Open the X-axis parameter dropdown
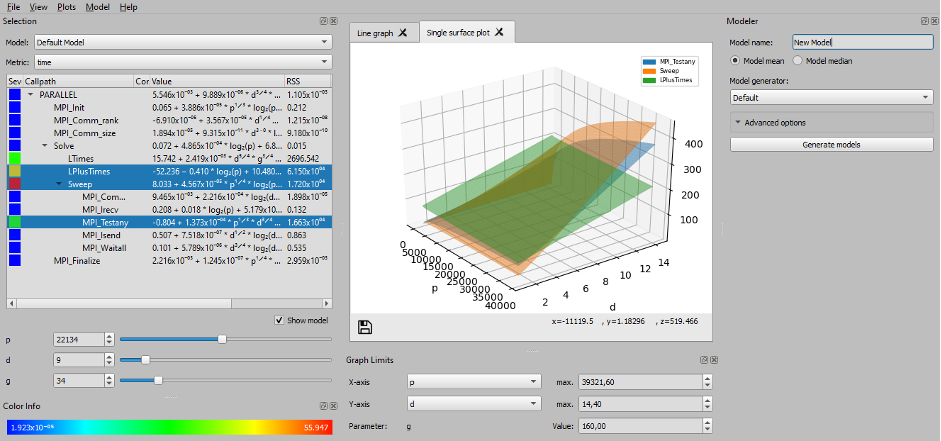The width and height of the screenshot is (941, 441). pos(474,382)
